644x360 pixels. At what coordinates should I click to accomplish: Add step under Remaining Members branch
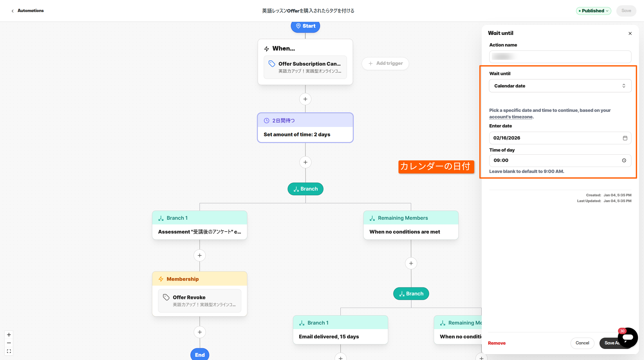pyautogui.click(x=411, y=263)
